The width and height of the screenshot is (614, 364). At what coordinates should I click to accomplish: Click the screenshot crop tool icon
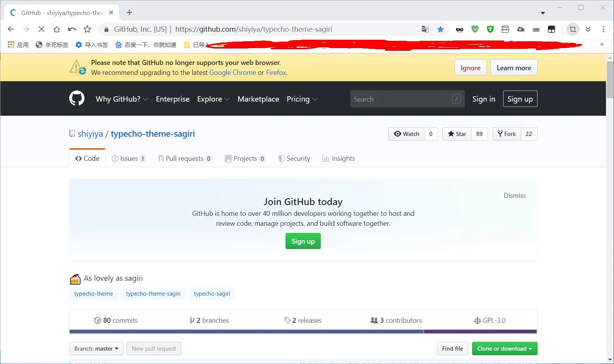pyautogui.click(x=572, y=29)
